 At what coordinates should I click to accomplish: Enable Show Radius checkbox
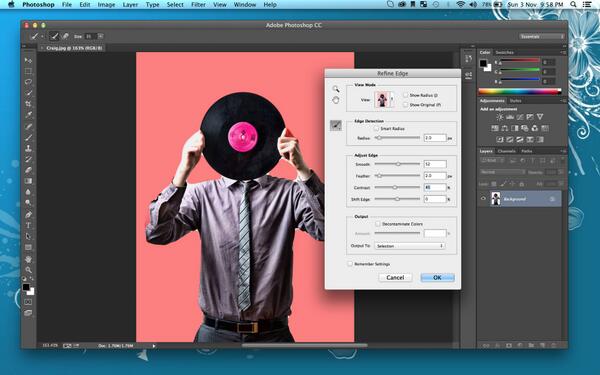pos(405,95)
